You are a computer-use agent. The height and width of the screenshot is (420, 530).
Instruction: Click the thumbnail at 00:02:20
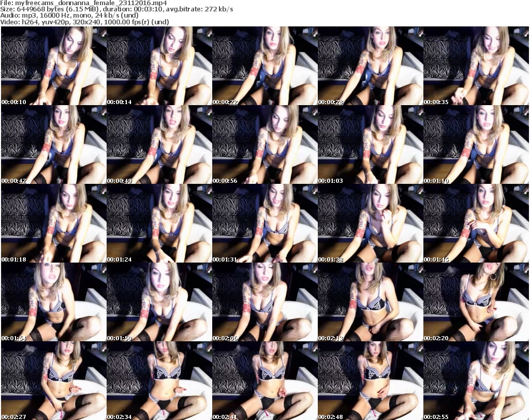point(476,302)
